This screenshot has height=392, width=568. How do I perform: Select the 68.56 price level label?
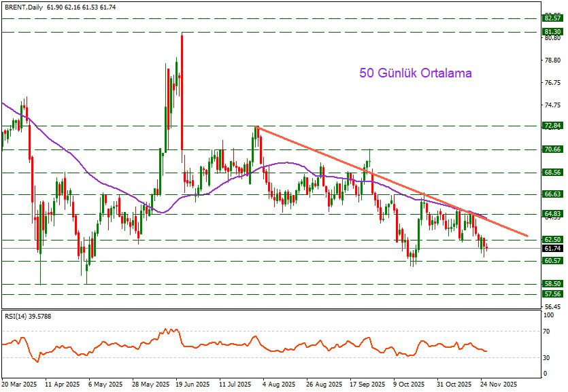[x=552, y=173]
